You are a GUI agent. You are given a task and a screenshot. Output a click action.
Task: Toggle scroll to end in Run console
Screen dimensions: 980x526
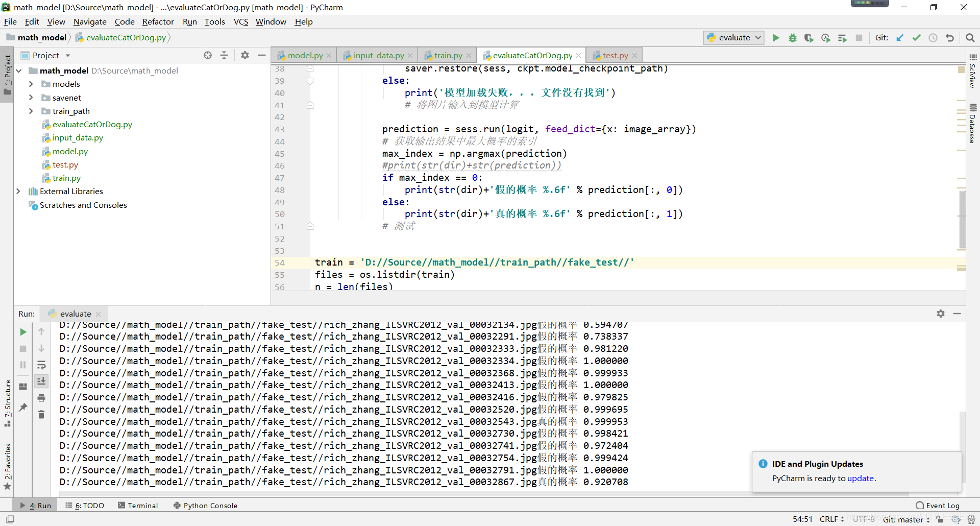tap(41, 381)
